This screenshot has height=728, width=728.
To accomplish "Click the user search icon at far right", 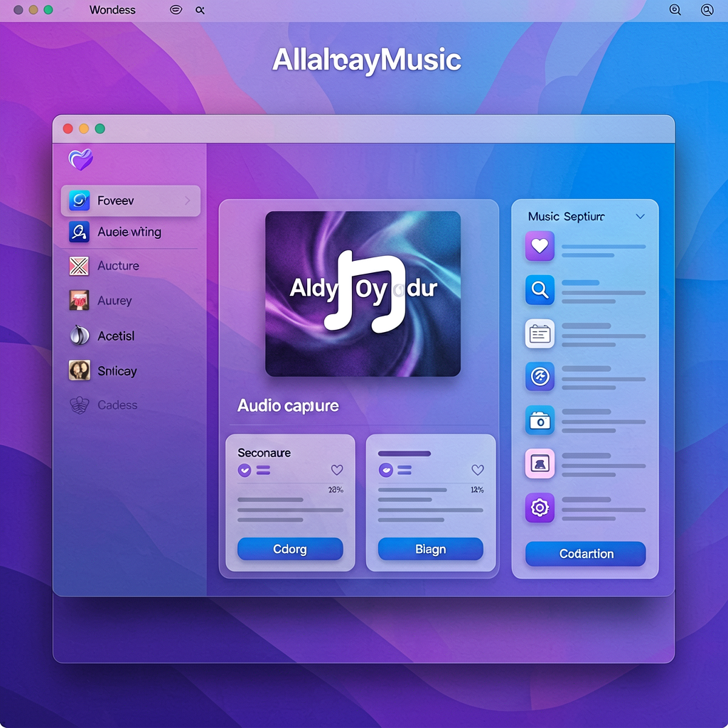I will 707,10.
